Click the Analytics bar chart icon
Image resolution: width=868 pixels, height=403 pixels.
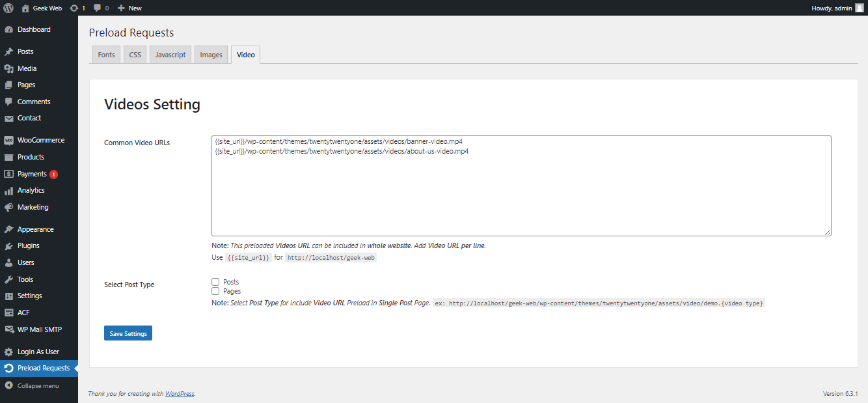[8, 191]
